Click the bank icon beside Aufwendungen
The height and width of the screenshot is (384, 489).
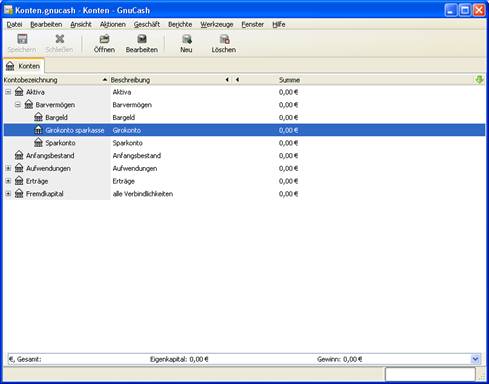pos(19,168)
